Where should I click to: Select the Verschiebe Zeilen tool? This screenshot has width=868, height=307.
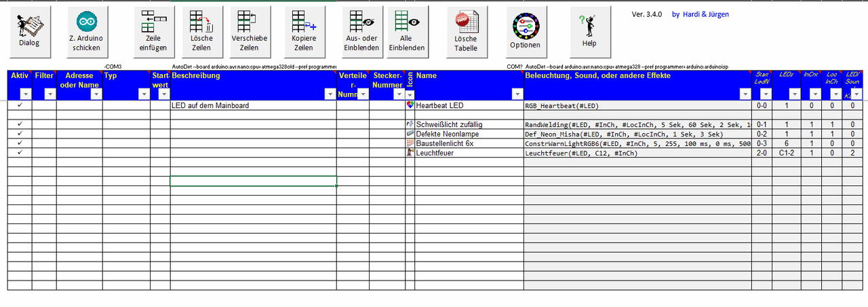coord(250,31)
